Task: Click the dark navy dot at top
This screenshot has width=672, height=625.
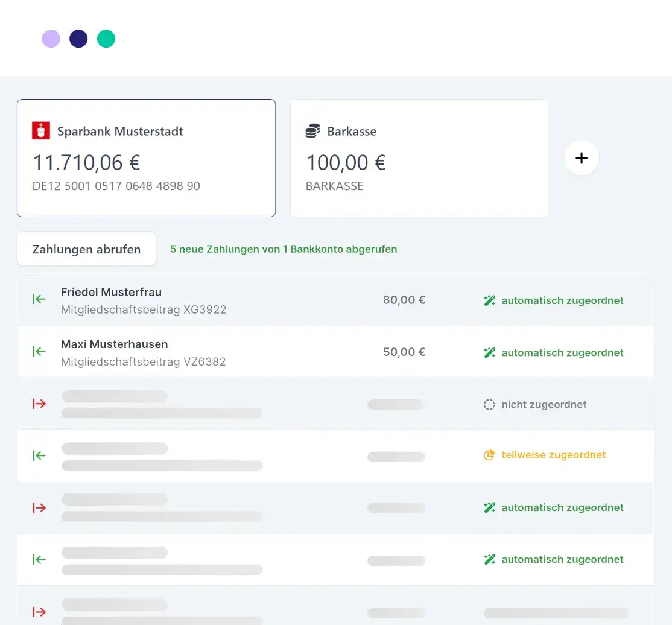Action: 78,39
